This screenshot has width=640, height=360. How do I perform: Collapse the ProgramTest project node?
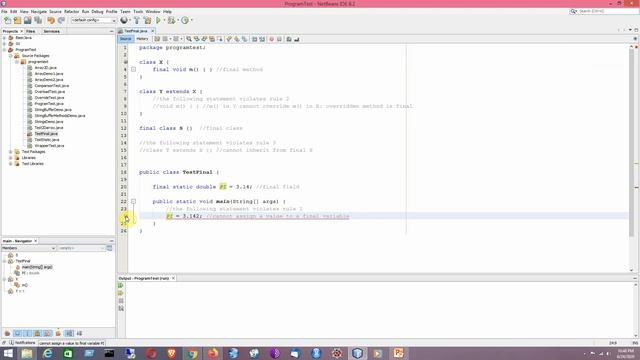pos(4,50)
